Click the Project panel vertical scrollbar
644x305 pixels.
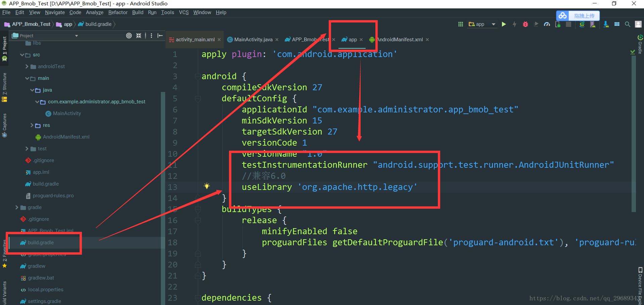tap(163, 198)
